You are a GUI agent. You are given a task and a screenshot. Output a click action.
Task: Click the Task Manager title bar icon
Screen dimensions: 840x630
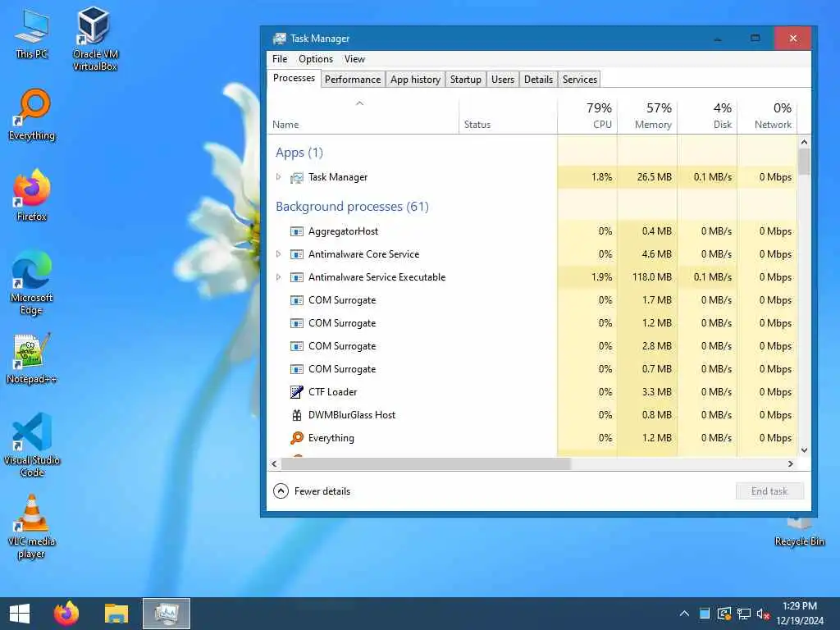coord(279,39)
